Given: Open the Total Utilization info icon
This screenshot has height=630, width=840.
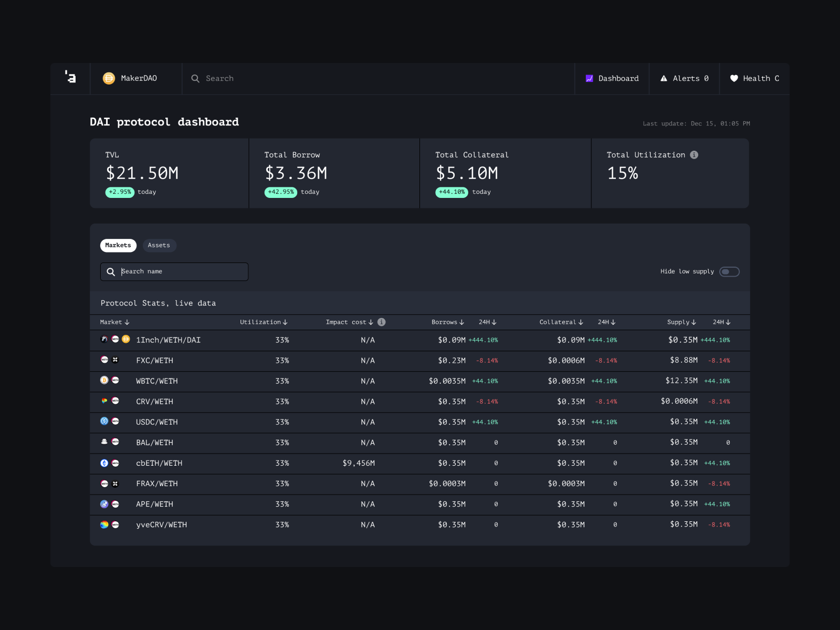Looking at the screenshot, I should pyautogui.click(x=694, y=155).
